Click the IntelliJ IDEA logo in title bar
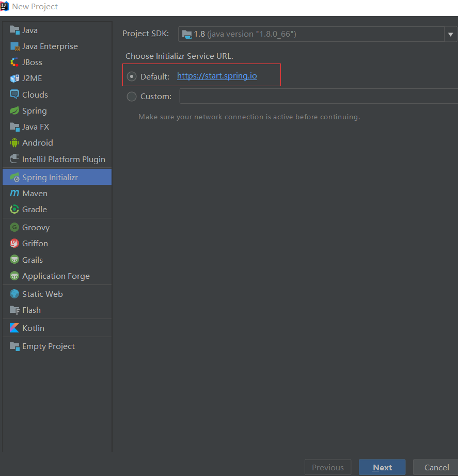The width and height of the screenshot is (458, 476). (5, 6)
